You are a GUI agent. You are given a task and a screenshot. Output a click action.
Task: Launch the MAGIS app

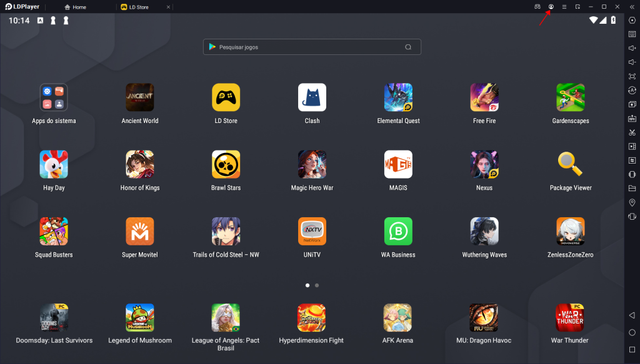[x=398, y=164]
